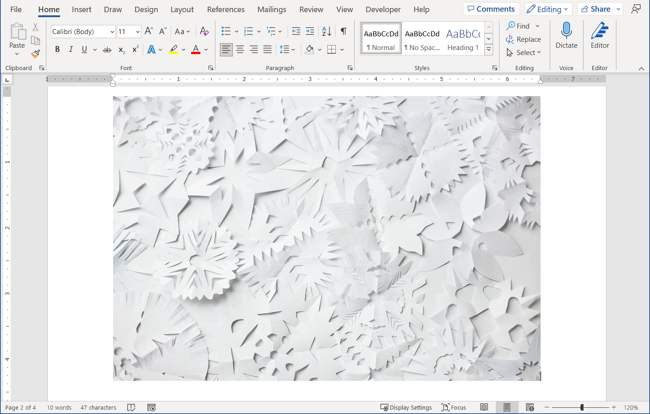The width and height of the screenshot is (650, 414).
Task: Click the Sort icon in Paragraph group
Action: click(326, 31)
